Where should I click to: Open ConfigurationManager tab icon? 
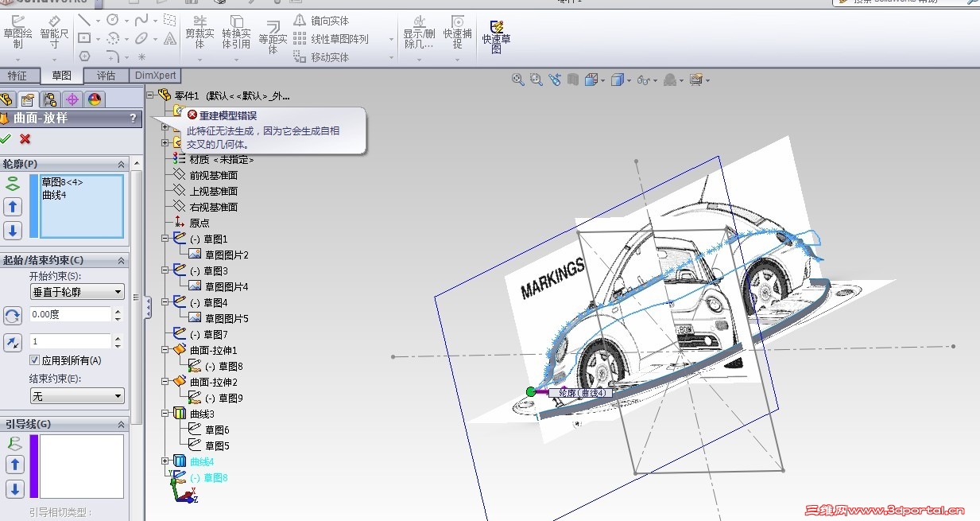50,99
